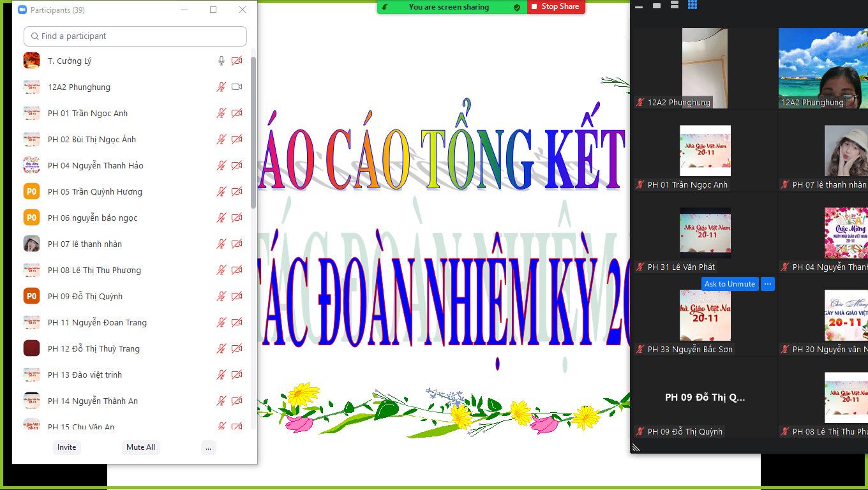Click the green shield security icon

517,7
